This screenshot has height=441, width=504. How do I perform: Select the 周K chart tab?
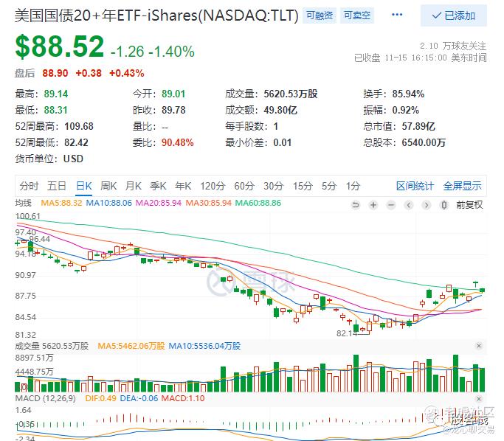point(108,186)
